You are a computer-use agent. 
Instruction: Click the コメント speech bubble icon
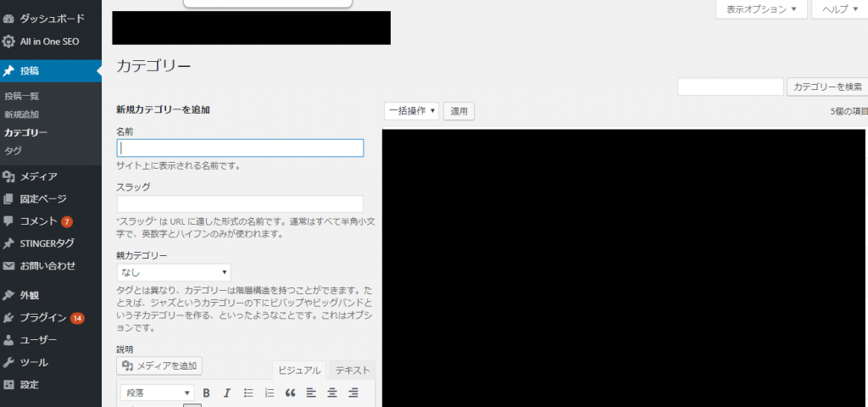point(8,221)
